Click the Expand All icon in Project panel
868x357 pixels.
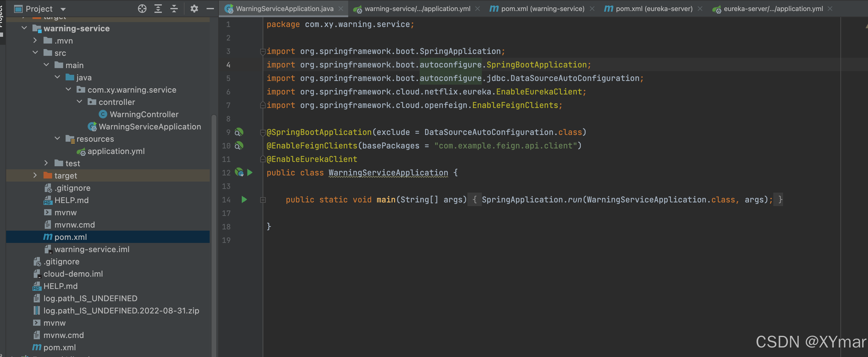(x=158, y=9)
